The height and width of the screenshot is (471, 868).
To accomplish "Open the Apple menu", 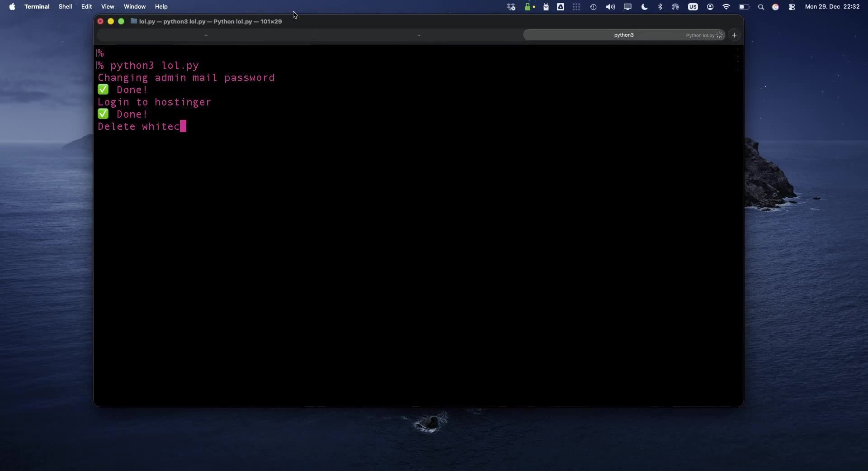I will pyautogui.click(x=12, y=7).
